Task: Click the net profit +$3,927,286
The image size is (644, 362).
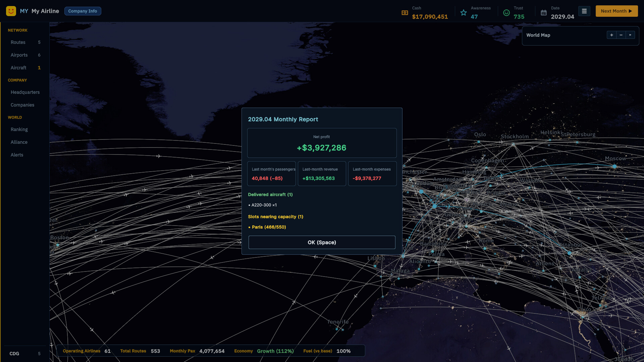Action: pyautogui.click(x=321, y=148)
